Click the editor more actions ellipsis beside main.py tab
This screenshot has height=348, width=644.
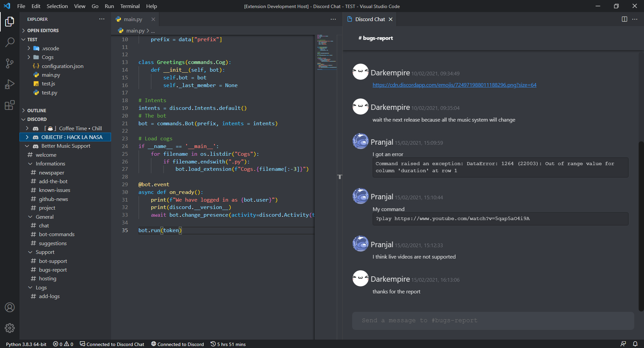pos(333,19)
